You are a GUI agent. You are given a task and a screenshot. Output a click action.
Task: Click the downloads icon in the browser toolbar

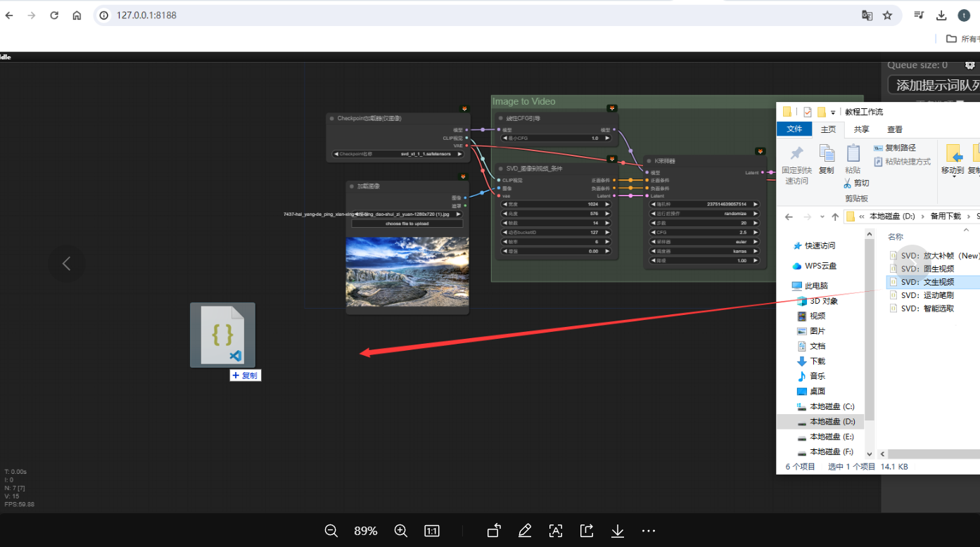[941, 15]
